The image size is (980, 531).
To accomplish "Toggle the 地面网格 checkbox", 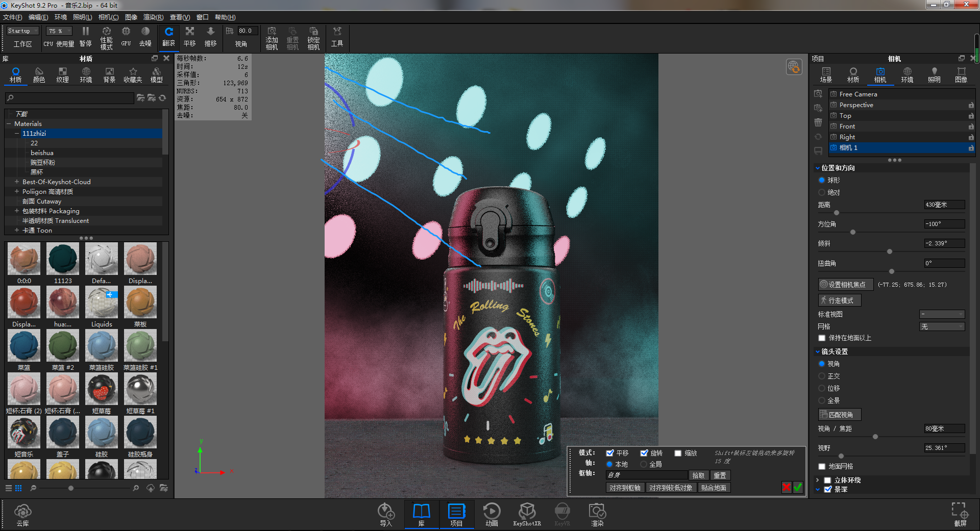I will click(821, 466).
